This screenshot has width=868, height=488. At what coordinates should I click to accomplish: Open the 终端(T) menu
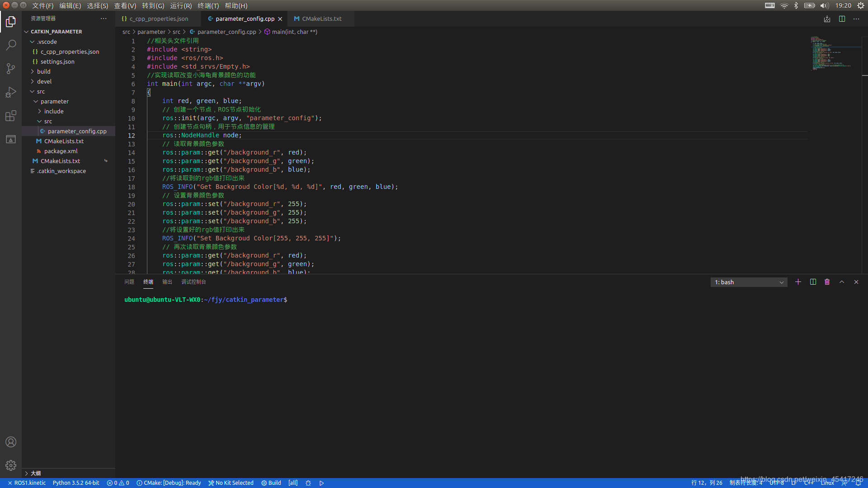point(208,5)
